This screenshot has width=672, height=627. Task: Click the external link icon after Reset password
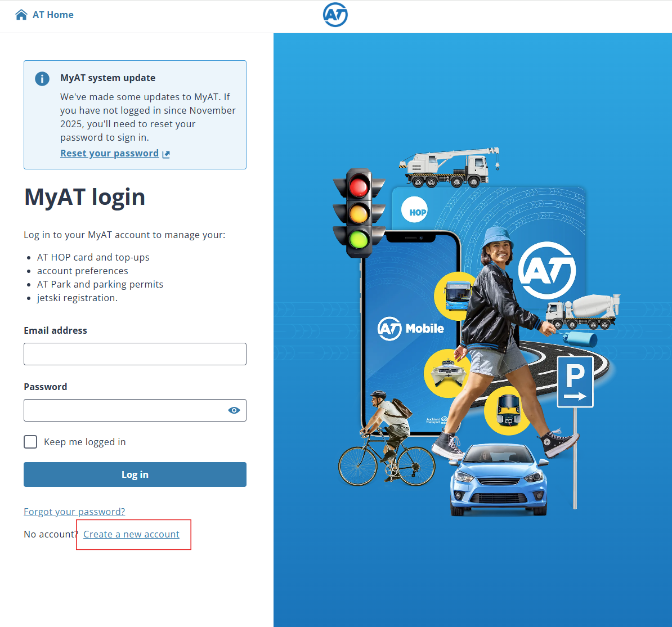coord(166,154)
